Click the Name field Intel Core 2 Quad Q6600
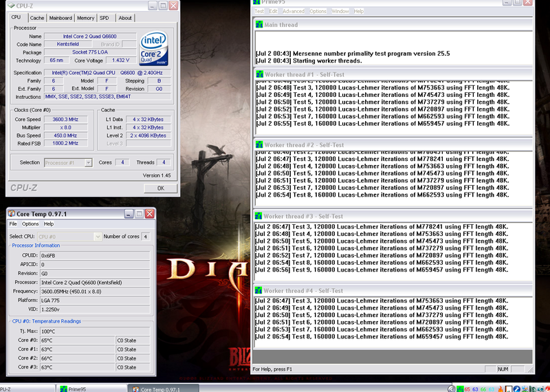550x392 pixels. [x=90, y=36]
